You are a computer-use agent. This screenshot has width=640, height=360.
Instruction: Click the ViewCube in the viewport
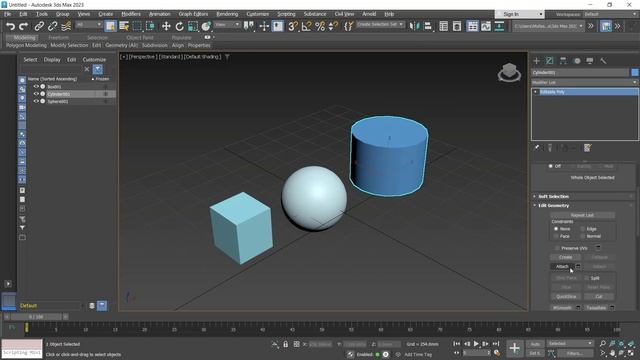[509, 72]
